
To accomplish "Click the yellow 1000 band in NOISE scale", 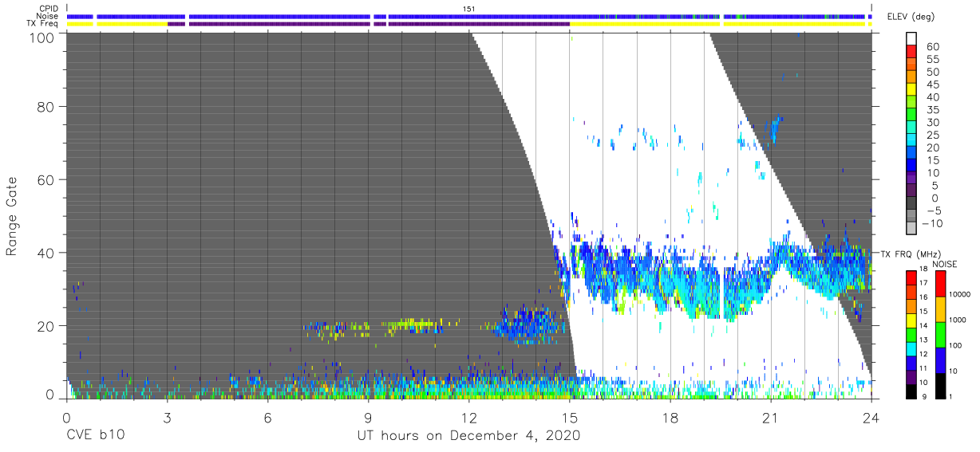I will click(x=942, y=309).
